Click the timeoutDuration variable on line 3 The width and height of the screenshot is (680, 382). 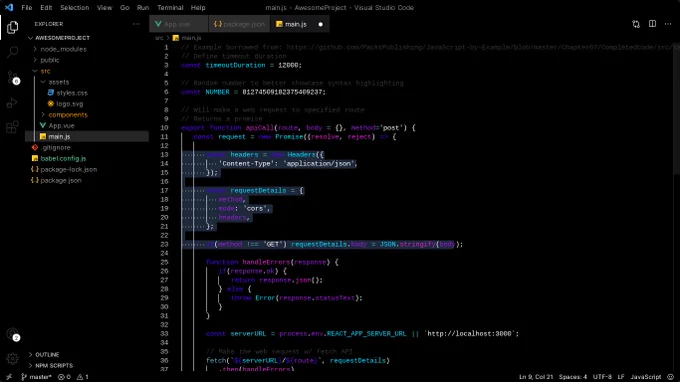point(235,65)
